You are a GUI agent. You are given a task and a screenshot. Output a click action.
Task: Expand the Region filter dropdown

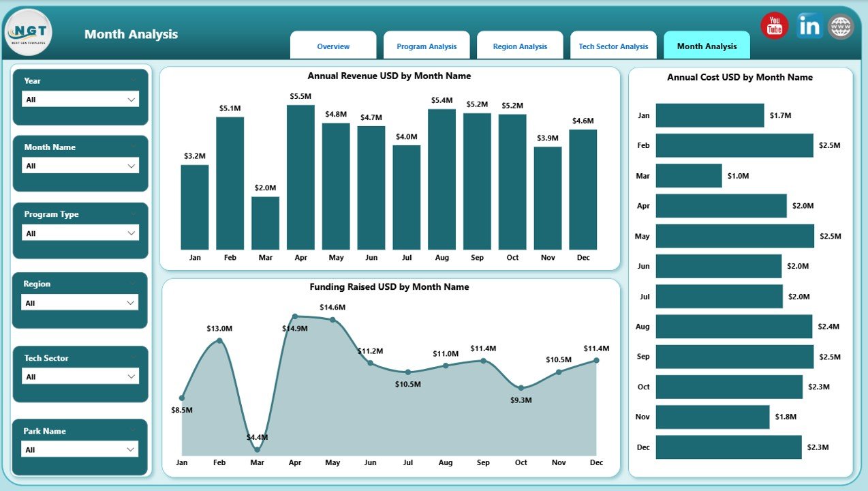[x=134, y=303]
